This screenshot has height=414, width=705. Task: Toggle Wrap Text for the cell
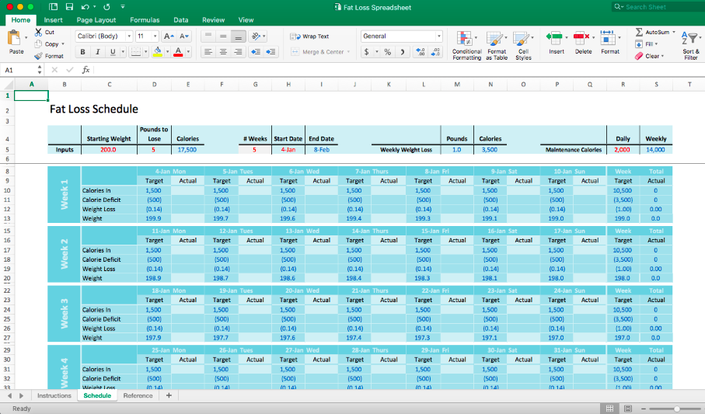tap(309, 36)
